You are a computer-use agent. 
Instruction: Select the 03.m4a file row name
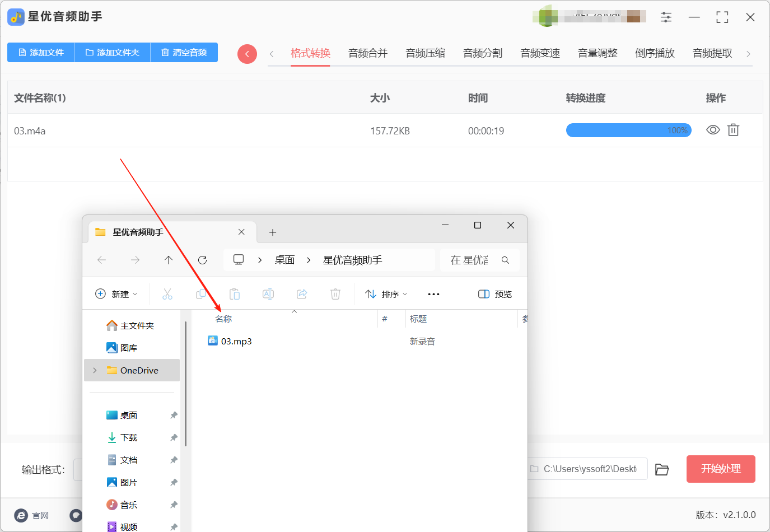(x=30, y=131)
